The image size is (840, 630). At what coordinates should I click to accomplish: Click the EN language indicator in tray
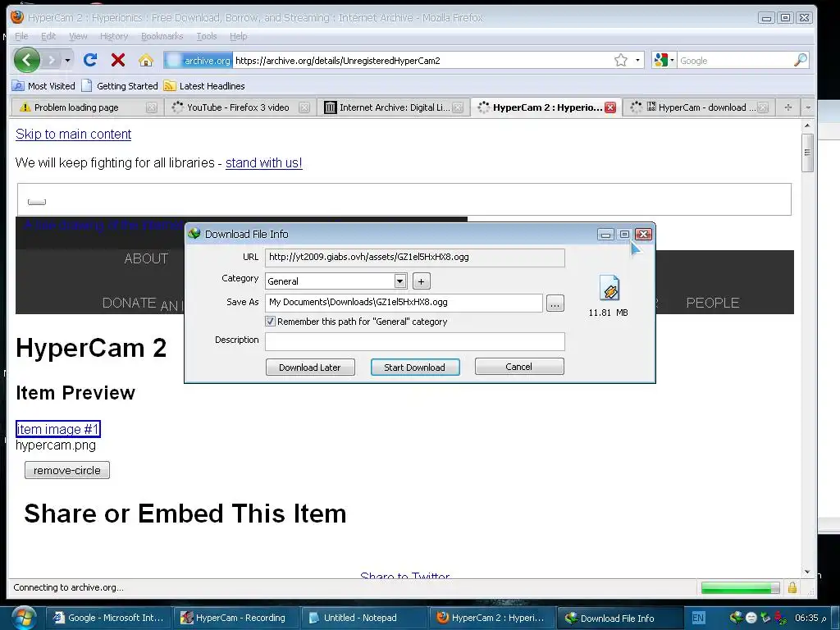coord(699,618)
